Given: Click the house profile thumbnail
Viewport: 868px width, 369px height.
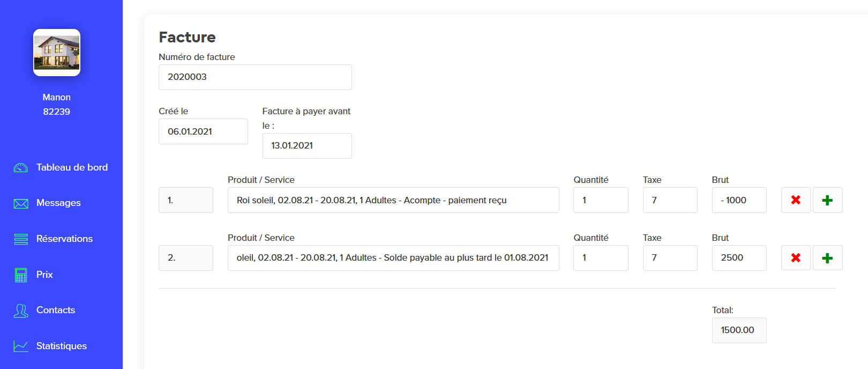Looking at the screenshot, I should tap(57, 53).
